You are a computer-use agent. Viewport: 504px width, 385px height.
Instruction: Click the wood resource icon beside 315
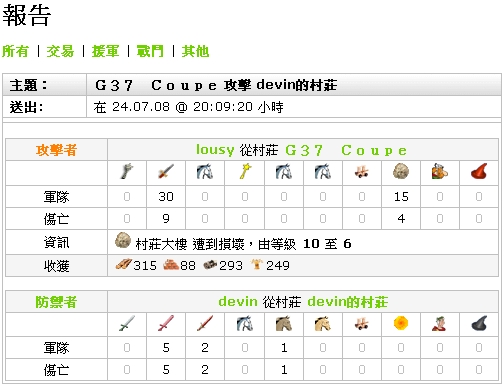click(x=123, y=265)
